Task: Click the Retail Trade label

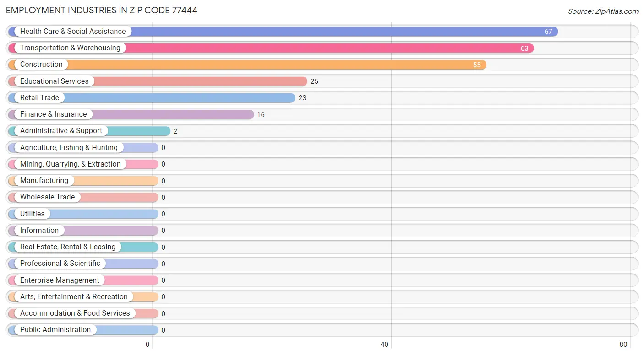Action: point(39,97)
